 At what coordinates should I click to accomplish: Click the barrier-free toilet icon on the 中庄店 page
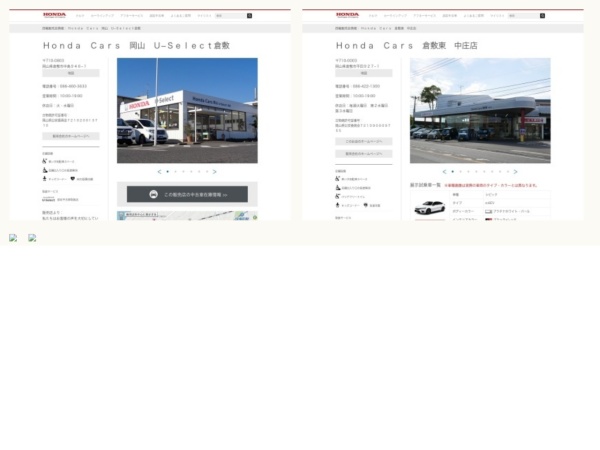tap(338, 196)
